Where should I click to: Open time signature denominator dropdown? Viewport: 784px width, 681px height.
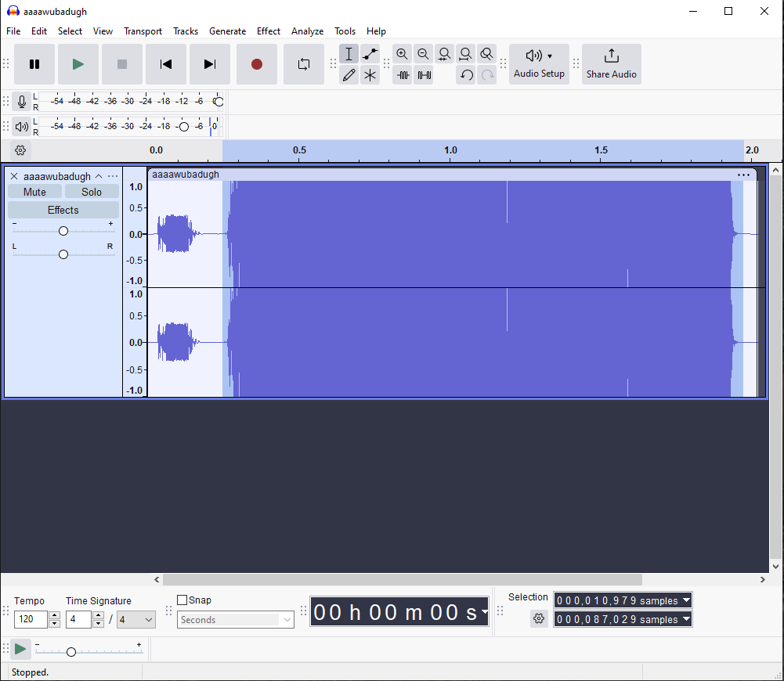point(136,620)
